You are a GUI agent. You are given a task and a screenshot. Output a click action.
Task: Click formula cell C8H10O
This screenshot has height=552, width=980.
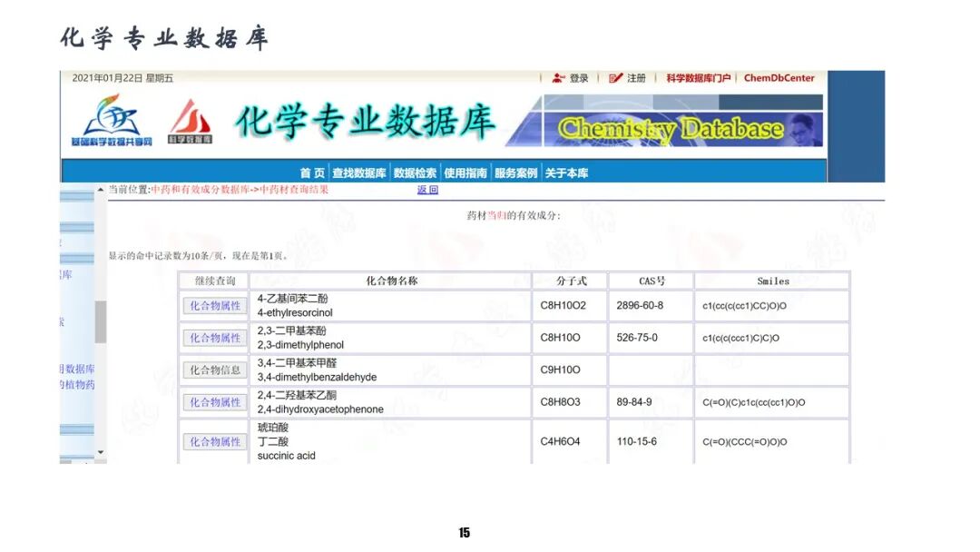(x=560, y=338)
